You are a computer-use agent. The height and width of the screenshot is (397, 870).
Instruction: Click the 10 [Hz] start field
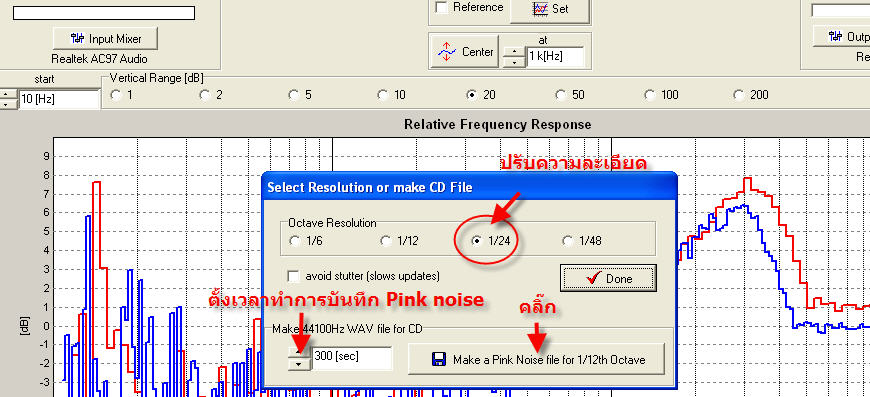point(59,100)
